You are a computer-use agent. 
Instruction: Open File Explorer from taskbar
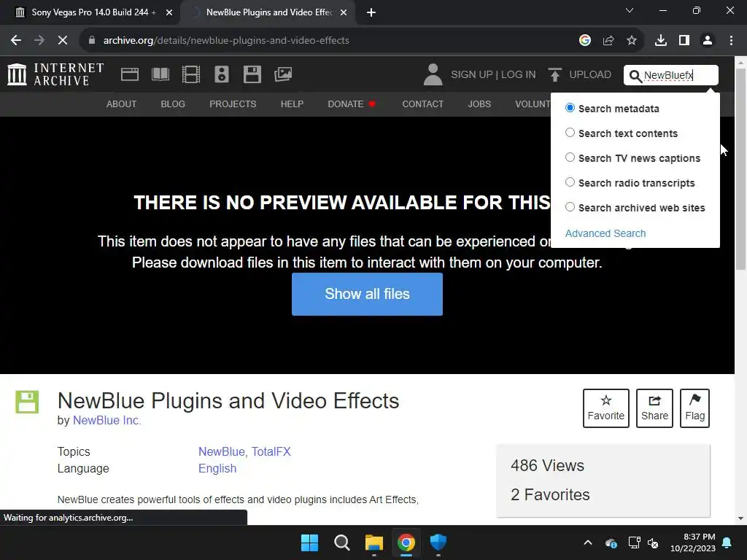[x=374, y=542]
